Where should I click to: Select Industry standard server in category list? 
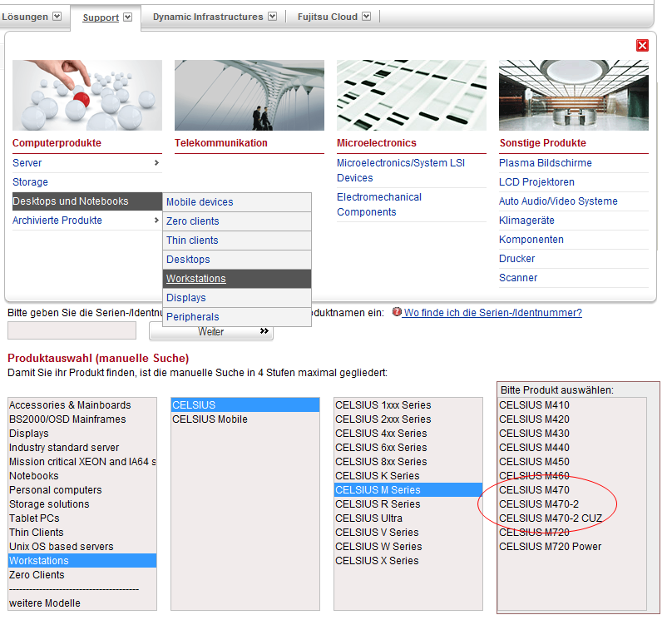point(82,447)
